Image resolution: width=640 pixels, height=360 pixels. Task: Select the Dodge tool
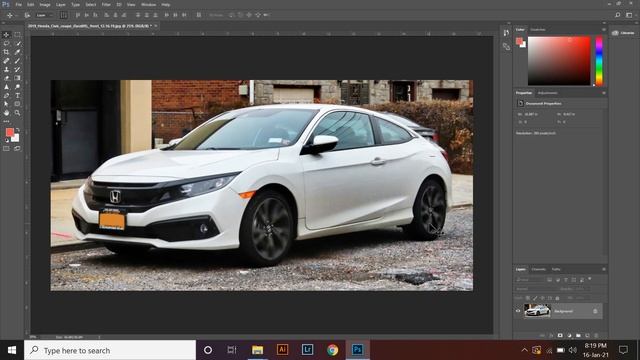click(17, 87)
